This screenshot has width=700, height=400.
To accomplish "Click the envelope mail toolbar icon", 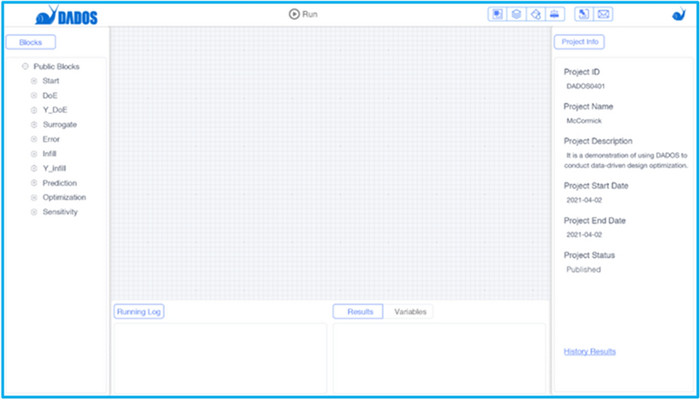I will 604,14.
